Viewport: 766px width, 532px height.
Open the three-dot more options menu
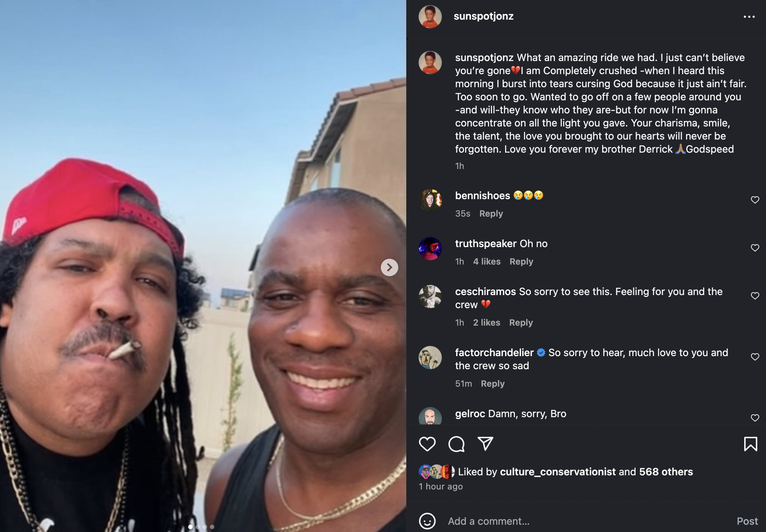[x=749, y=17]
